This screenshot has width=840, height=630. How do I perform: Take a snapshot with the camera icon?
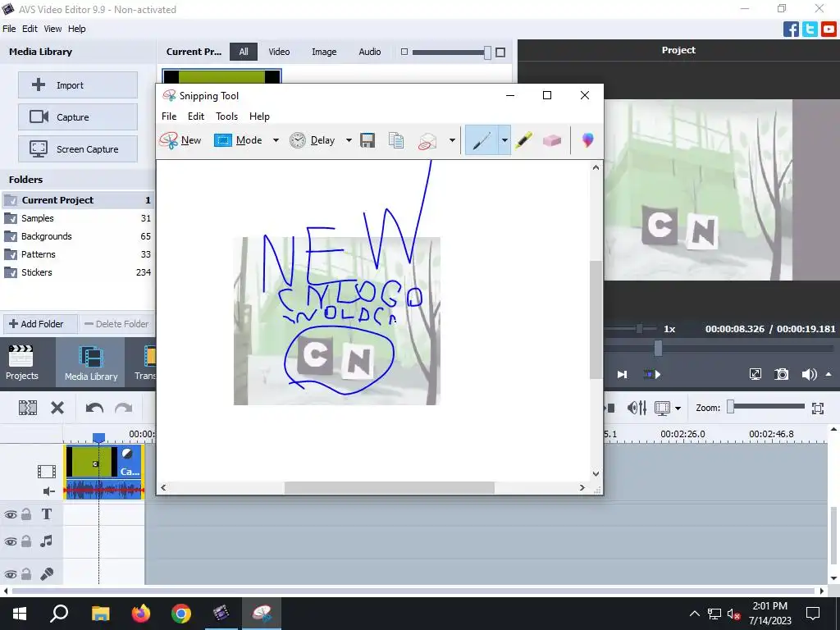[782, 374]
